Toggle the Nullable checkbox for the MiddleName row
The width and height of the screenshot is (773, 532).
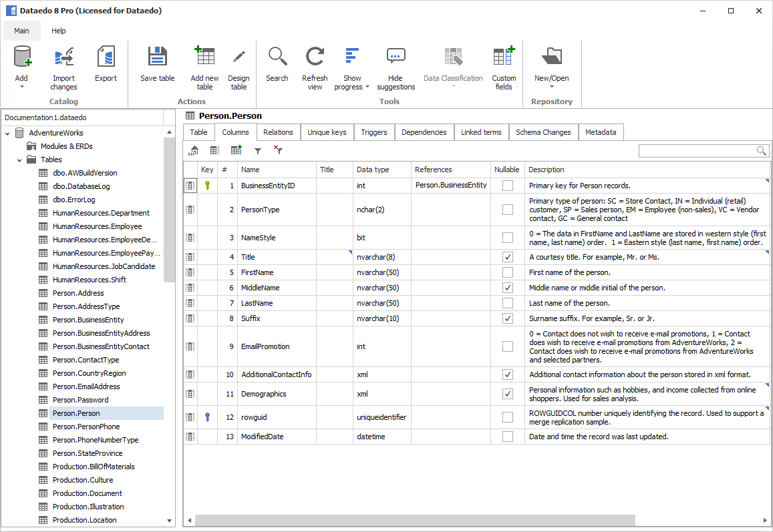point(508,288)
